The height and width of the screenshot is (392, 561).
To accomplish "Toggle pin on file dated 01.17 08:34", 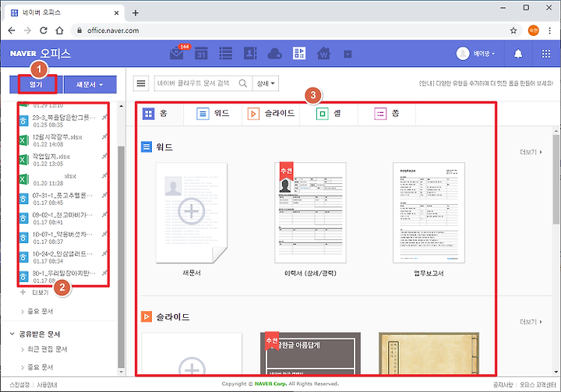I will (104, 253).
